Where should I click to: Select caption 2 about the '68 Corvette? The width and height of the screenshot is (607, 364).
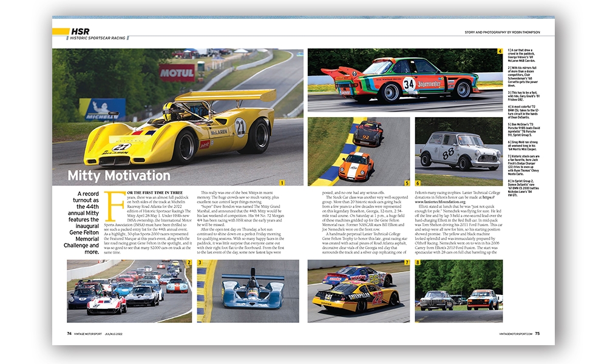pyautogui.click(x=523, y=76)
